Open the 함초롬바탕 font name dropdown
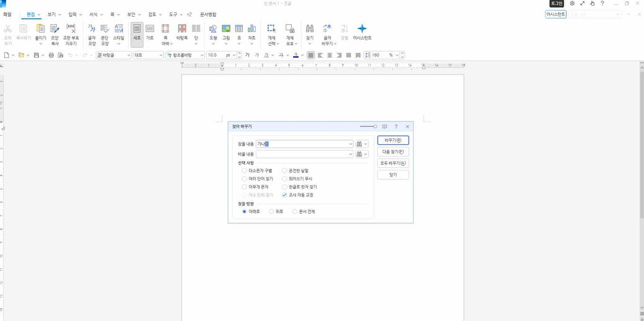 (x=201, y=55)
